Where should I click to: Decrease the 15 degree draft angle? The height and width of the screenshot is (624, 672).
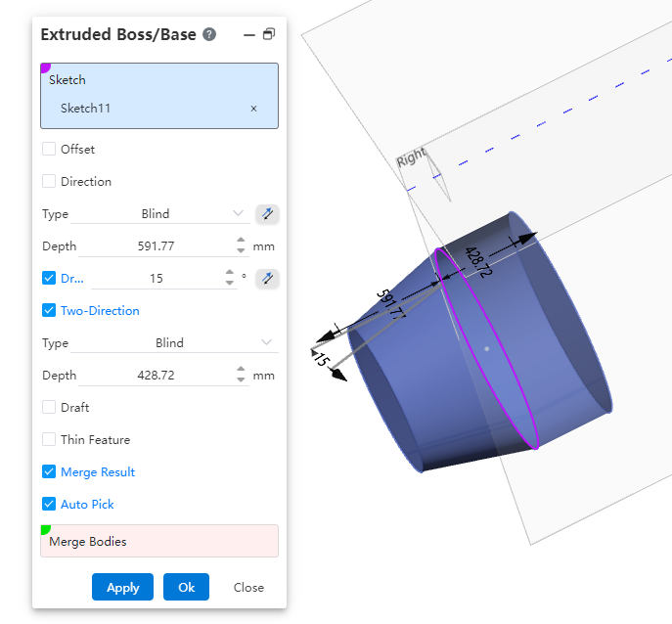click(230, 283)
